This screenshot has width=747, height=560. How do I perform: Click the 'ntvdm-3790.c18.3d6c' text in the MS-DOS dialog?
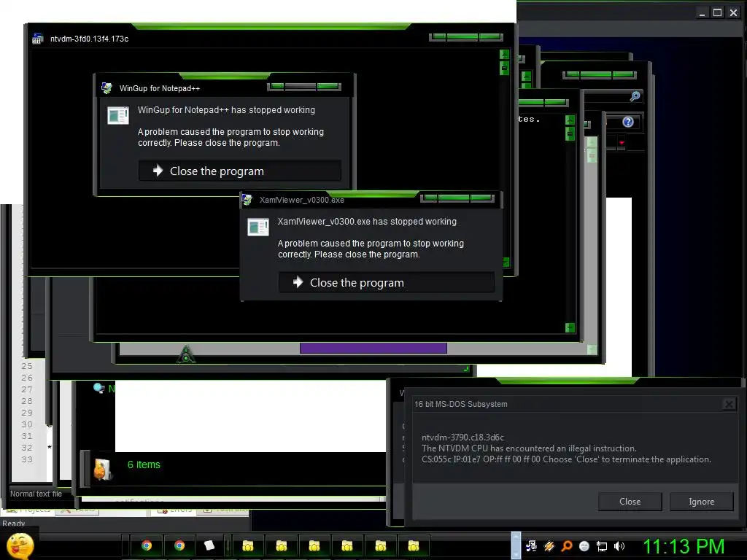point(462,437)
